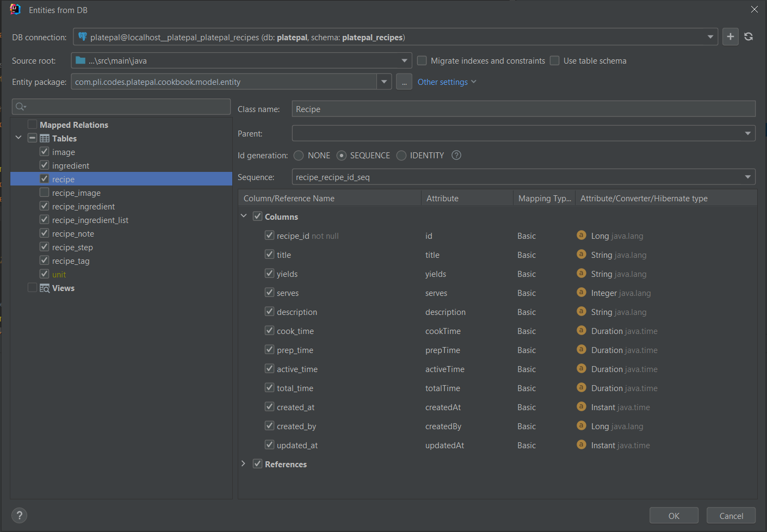Screen dimensions: 767x532
Task: Uncheck the created_by column
Action: pos(269,426)
